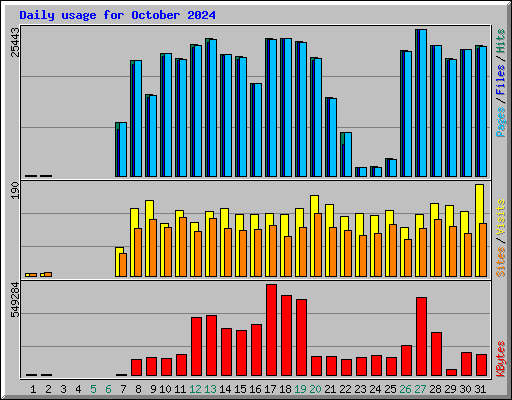Click green day 26 label
The width and height of the screenshot is (512, 400).
(x=405, y=389)
